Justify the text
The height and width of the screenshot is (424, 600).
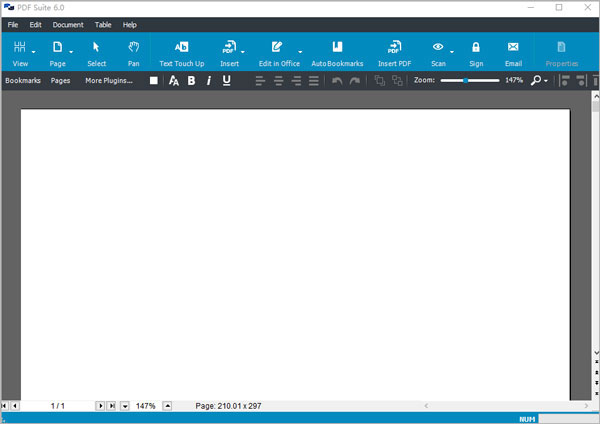[314, 80]
